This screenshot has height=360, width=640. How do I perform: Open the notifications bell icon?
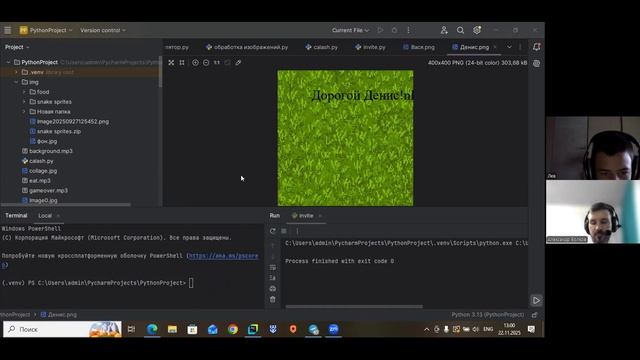click(x=536, y=47)
